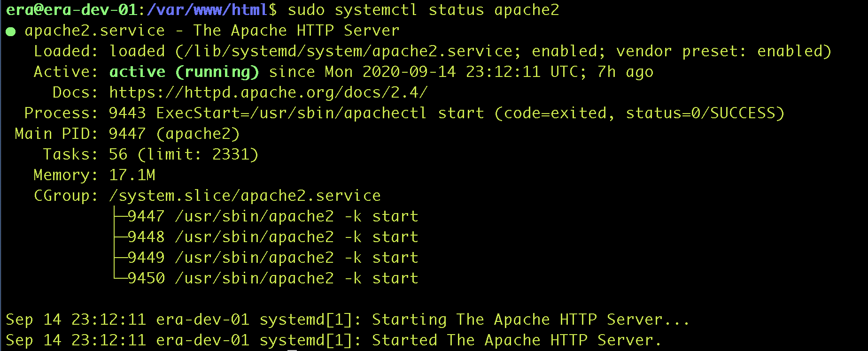Image resolution: width=868 pixels, height=351 pixels.
Task: Click the 'CGroup:' label
Action: click(x=66, y=196)
